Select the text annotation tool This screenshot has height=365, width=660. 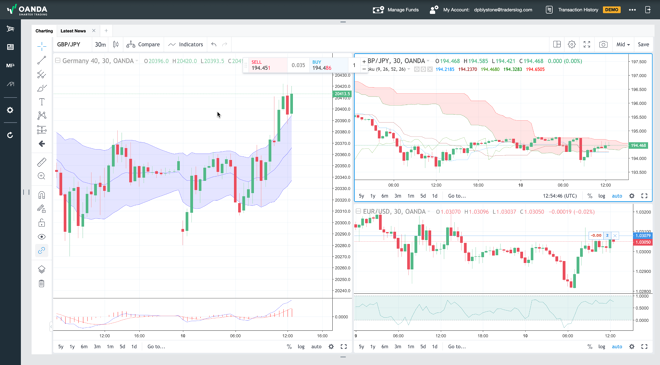[41, 102]
